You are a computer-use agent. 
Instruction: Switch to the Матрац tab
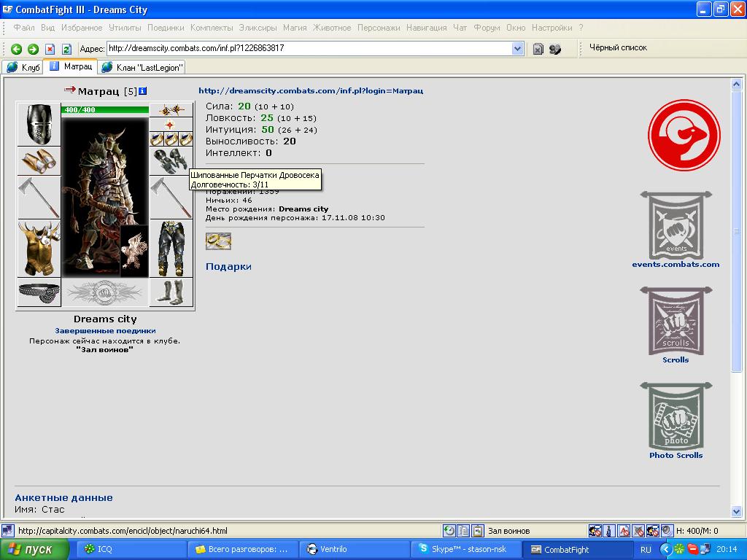(71, 66)
